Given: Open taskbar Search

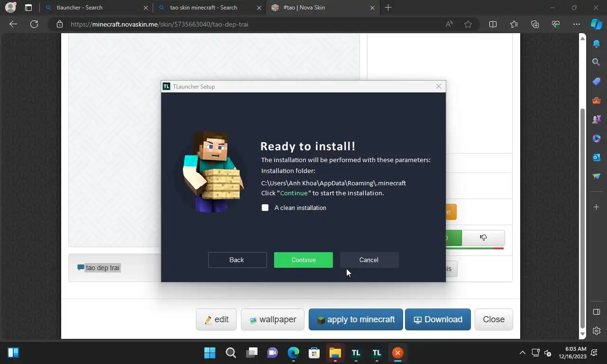Looking at the screenshot, I should 231,353.
